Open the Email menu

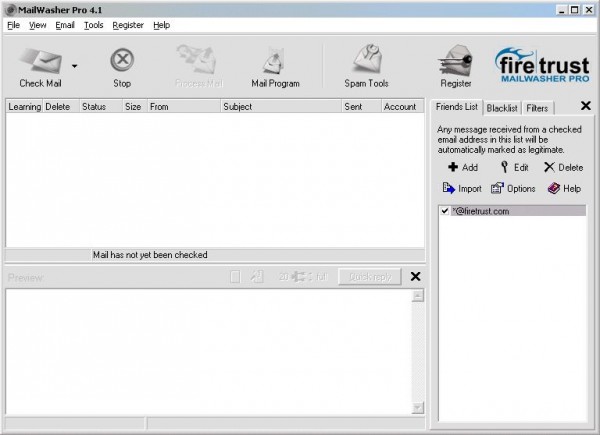pyautogui.click(x=65, y=25)
